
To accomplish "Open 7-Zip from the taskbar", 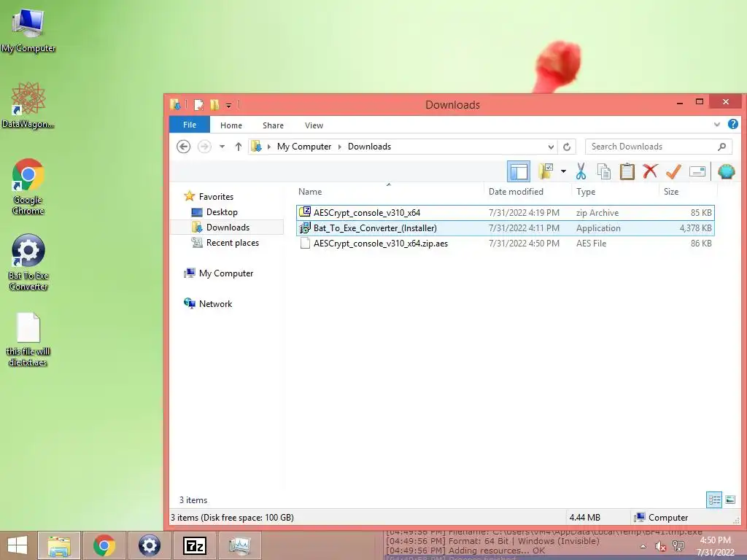I will (x=194, y=545).
